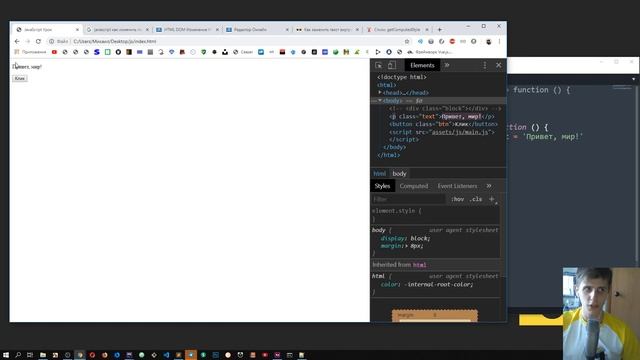Focus the styles Filter input field
Image resolution: width=640 pixels, height=360 pixels.
(x=408, y=199)
